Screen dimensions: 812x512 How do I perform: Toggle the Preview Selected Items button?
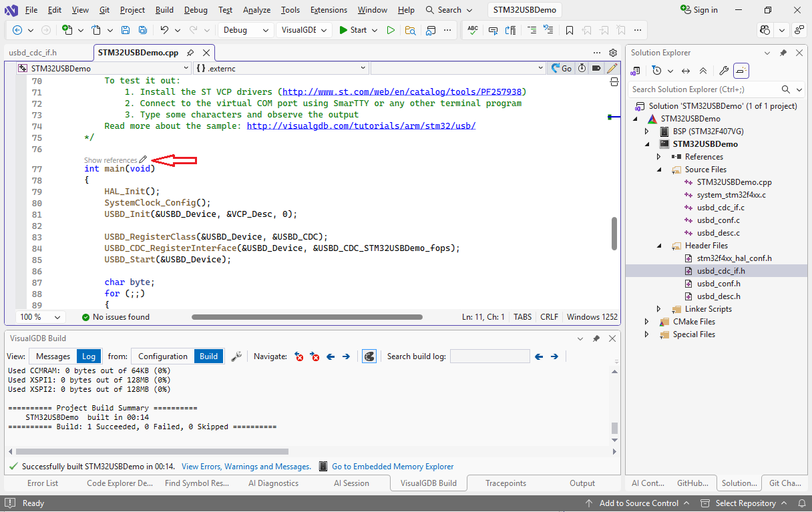(x=741, y=71)
